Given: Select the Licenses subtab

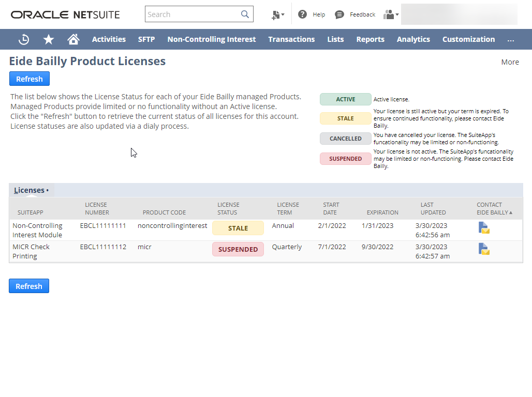Looking at the screenshot, I should tap(31, 190).
